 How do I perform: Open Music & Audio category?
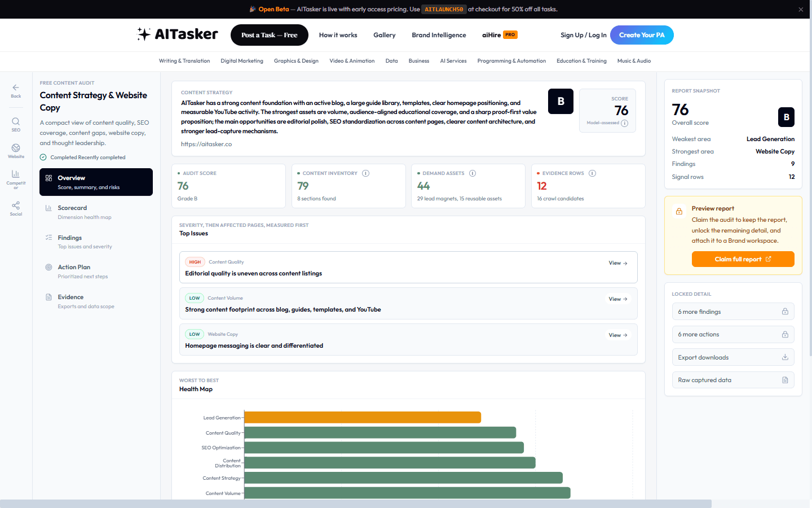(634, 61)
